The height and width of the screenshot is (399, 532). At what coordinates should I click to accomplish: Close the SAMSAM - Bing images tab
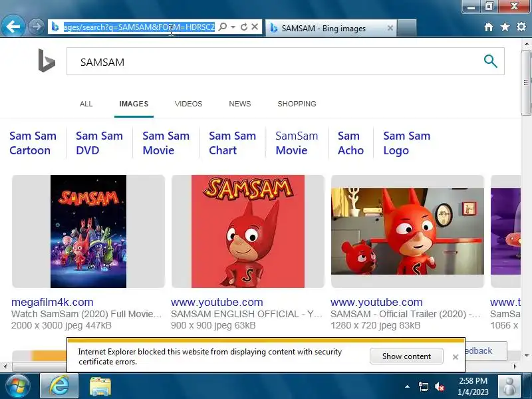point(390,28)
